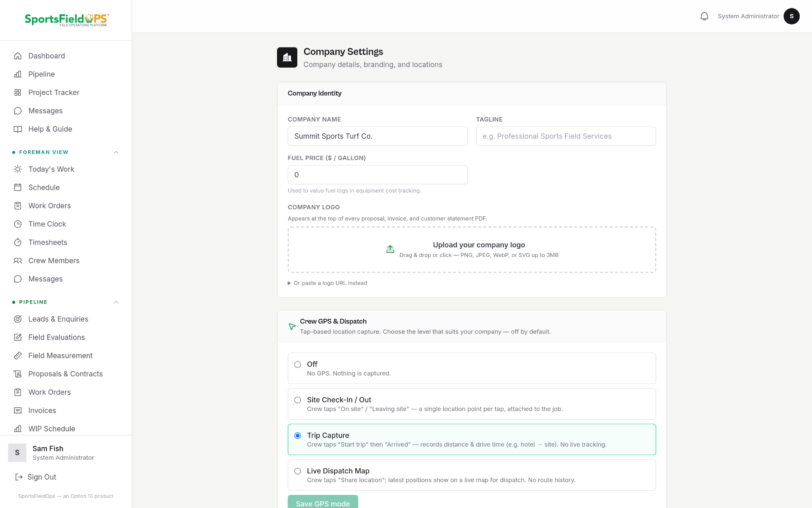Focus the Company Name input field
Viewport: 812px width, 508px height.
378,136
